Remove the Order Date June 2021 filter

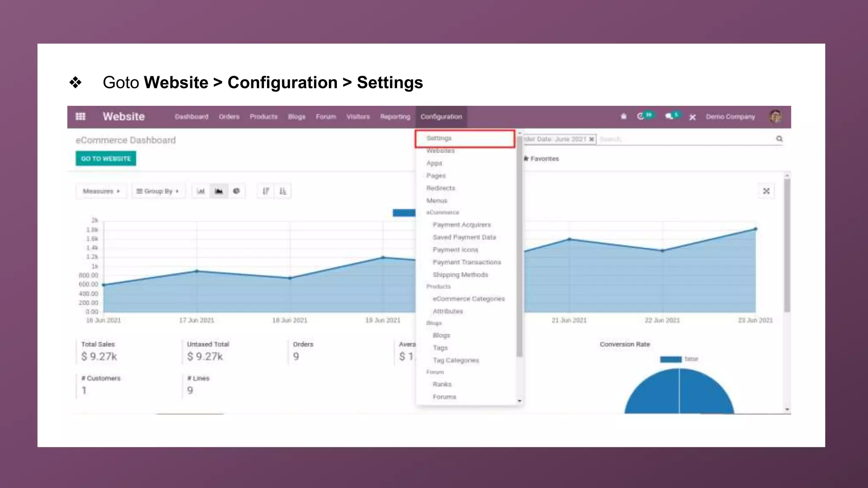pyautogui.click(x=592, y=139)
